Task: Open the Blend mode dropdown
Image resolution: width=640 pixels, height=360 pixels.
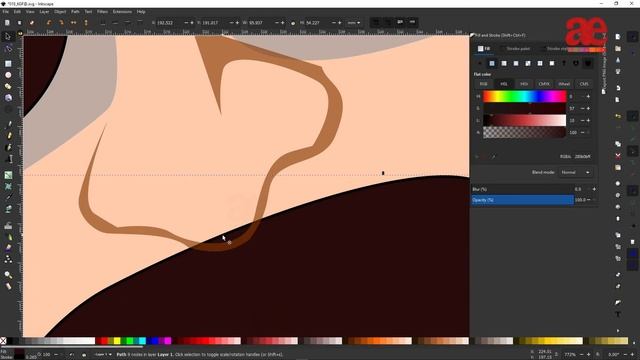Action: point(575,172)
